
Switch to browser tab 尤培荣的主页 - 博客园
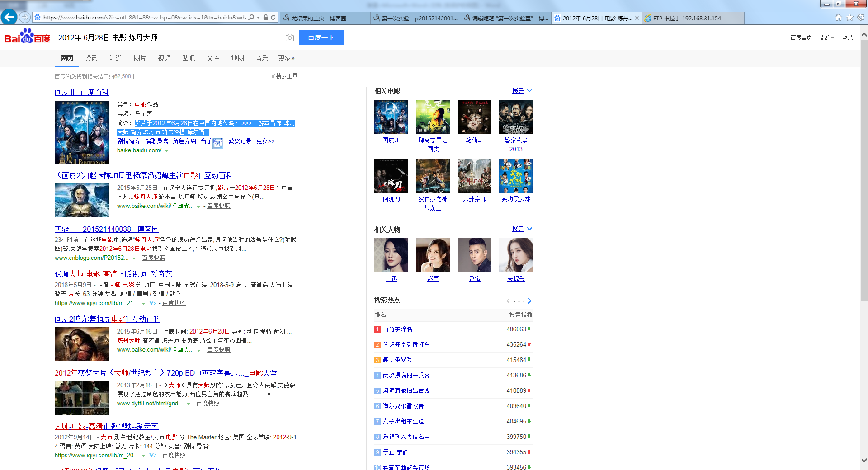pos(325,18)
